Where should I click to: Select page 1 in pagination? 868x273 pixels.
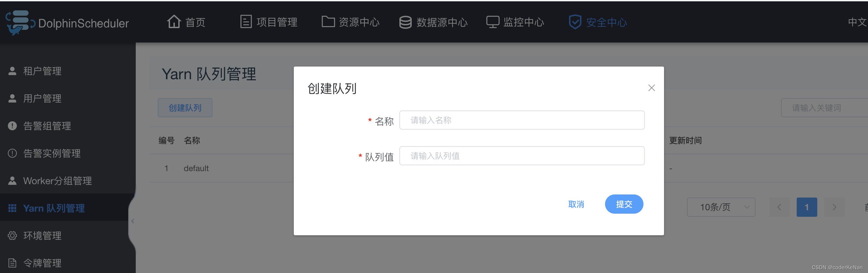pyautogui.click(x=807, y=207)
